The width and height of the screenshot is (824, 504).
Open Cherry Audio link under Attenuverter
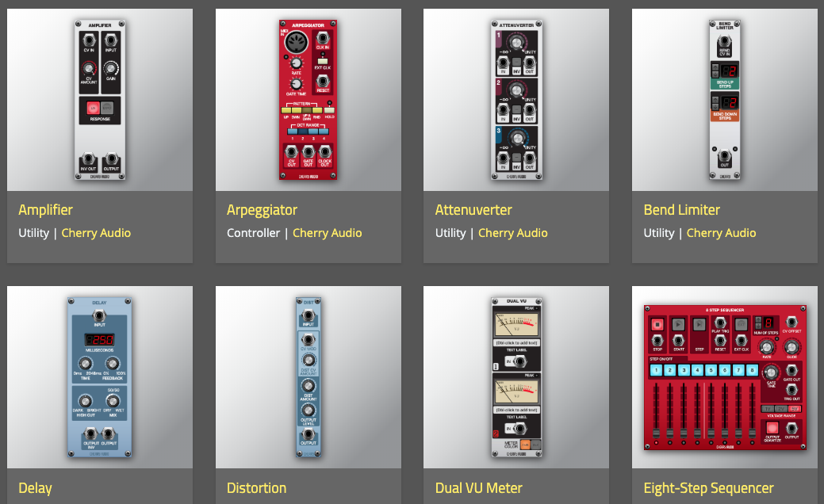(x=513, y=233)
